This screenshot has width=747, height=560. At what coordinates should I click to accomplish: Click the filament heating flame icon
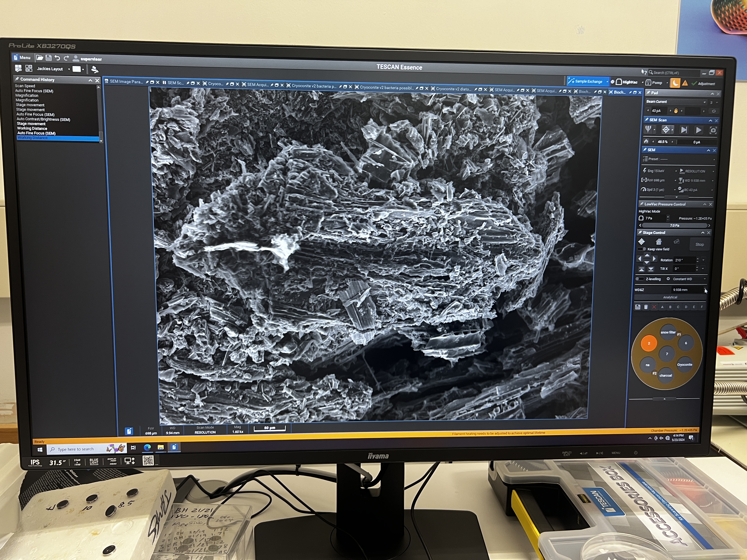point(646,141)
